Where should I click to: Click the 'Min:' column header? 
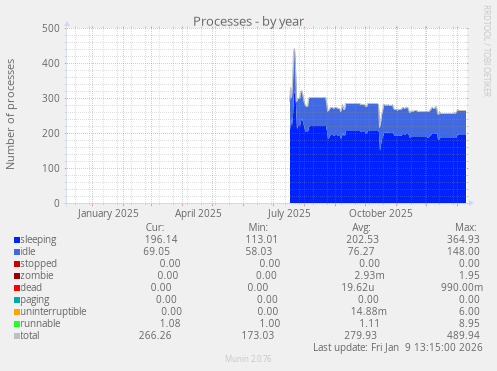[x=258, y=227]
